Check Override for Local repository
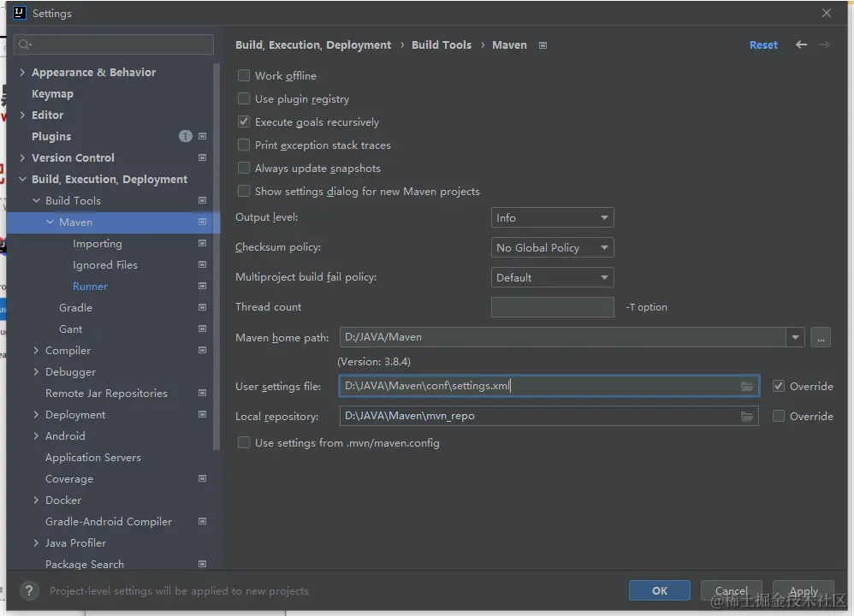 click(x=779, y=416)
